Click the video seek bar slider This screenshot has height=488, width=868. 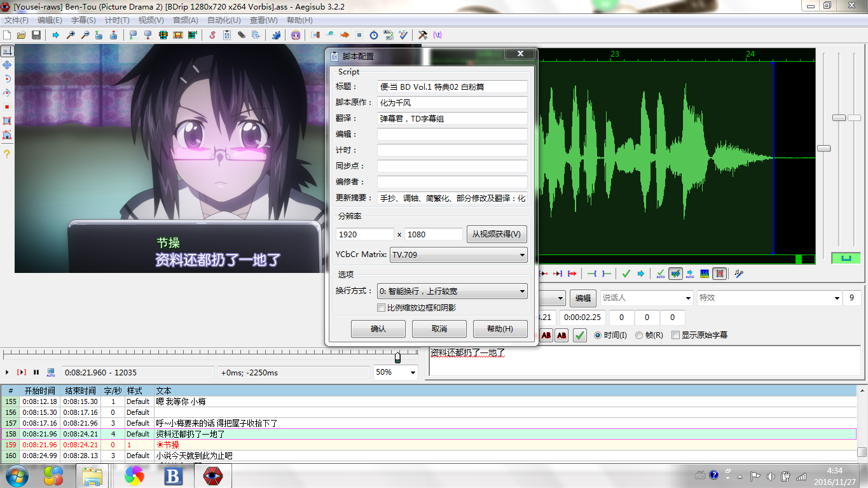(x=397, y=357)
